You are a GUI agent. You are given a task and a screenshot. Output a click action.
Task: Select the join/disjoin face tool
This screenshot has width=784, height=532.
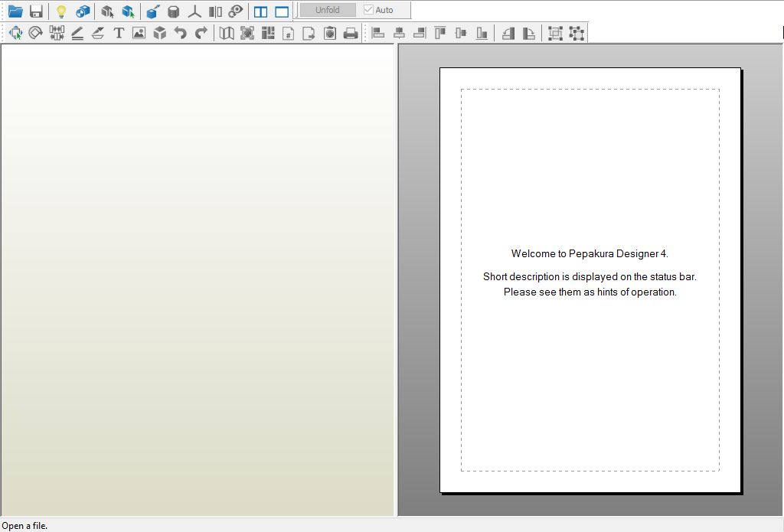pos(57,33)
